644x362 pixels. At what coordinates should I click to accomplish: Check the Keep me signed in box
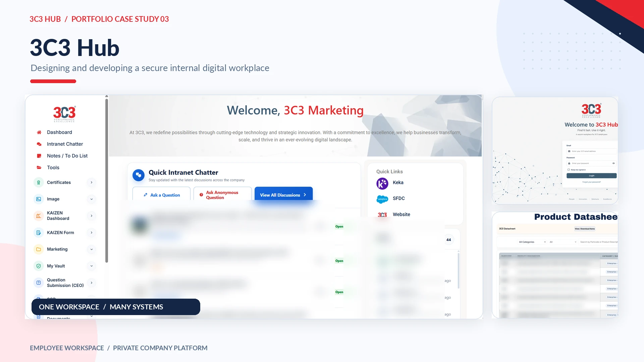click(569, 170)
